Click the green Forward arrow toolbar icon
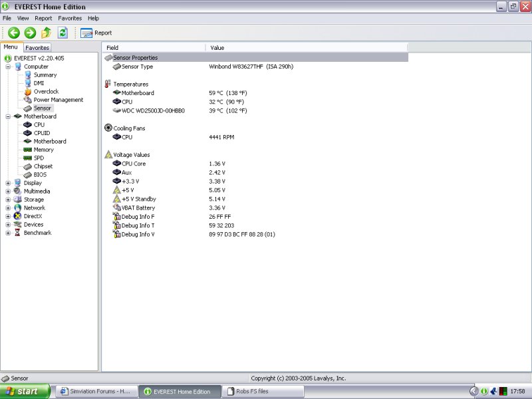Screen dimensions: 532x399 [x=30, y=33]
